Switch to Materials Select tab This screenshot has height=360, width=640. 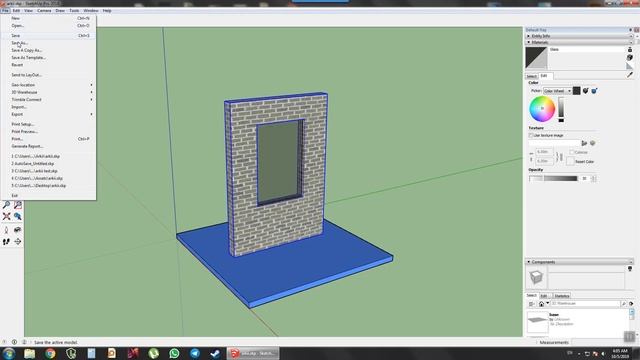[x=531, y=76]
